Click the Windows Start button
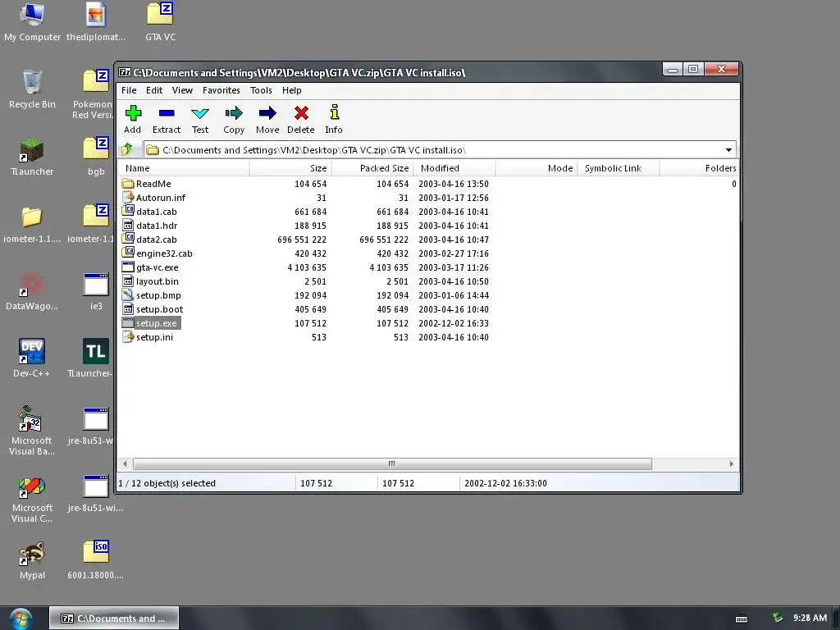Screen dimensions: 840x630 pyautogui.click(x=21, y=619)
